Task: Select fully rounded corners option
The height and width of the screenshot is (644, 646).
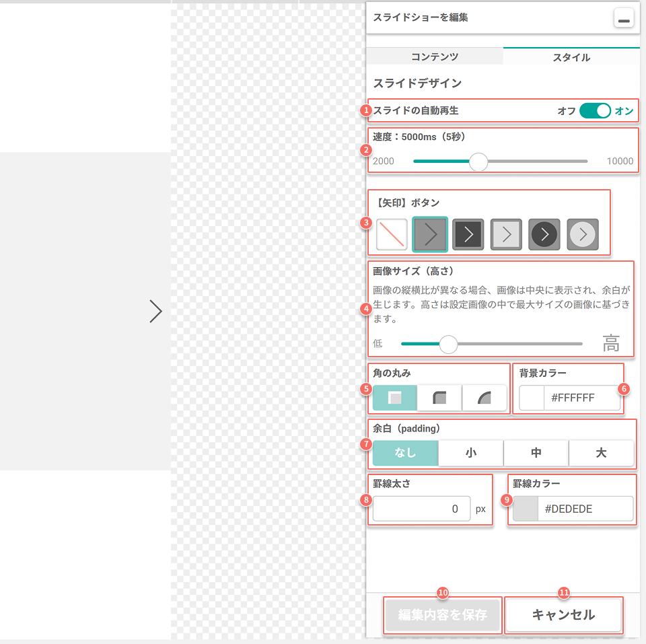Action: [x=485, y=398]
